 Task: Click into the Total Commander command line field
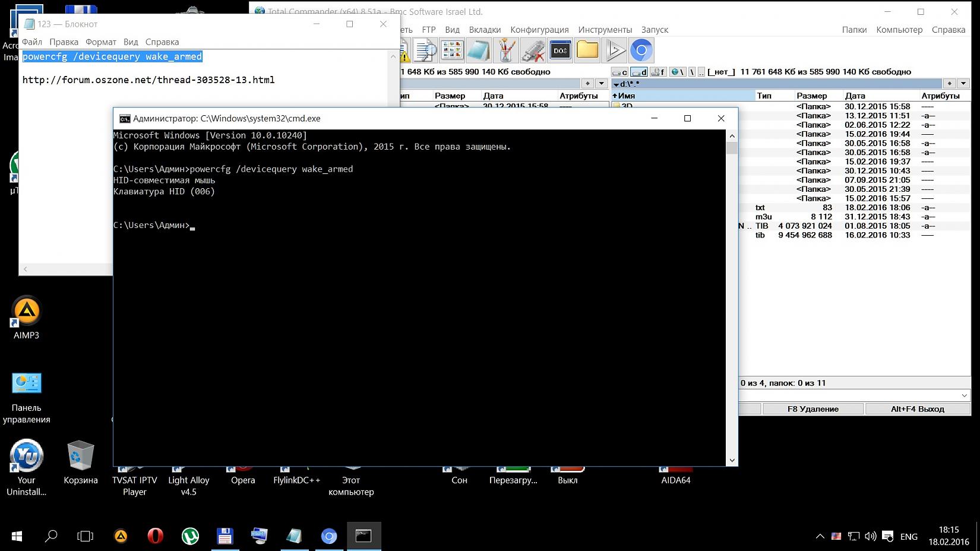tap(848, 395)
